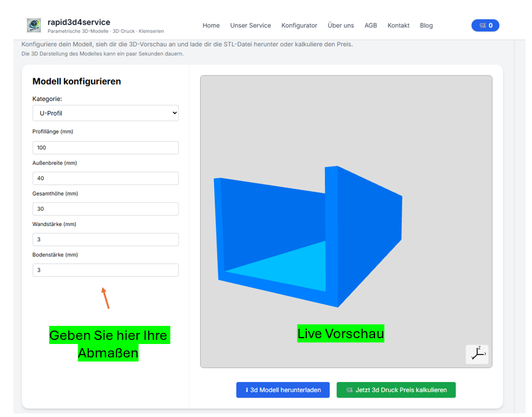Viewport: 532px width, 417px height.
Task: Focus the Bodenstärke input field
Action: click(106, 270)
